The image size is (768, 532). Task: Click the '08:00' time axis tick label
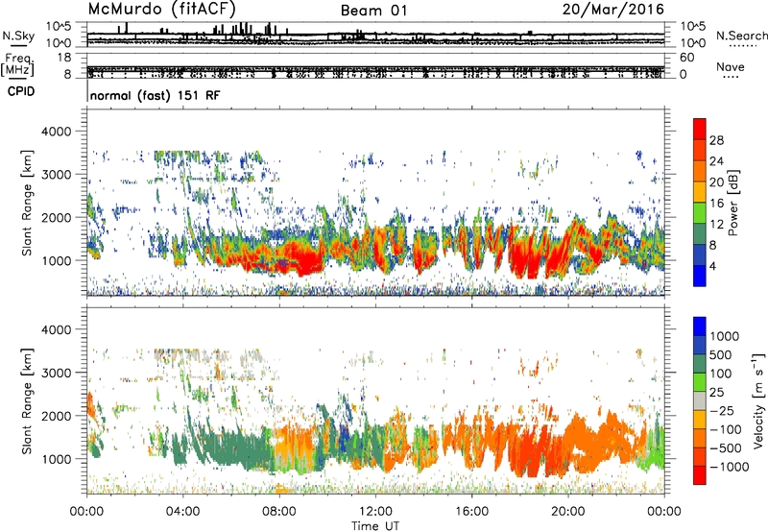pyautogui.click(x=279, y=512)
